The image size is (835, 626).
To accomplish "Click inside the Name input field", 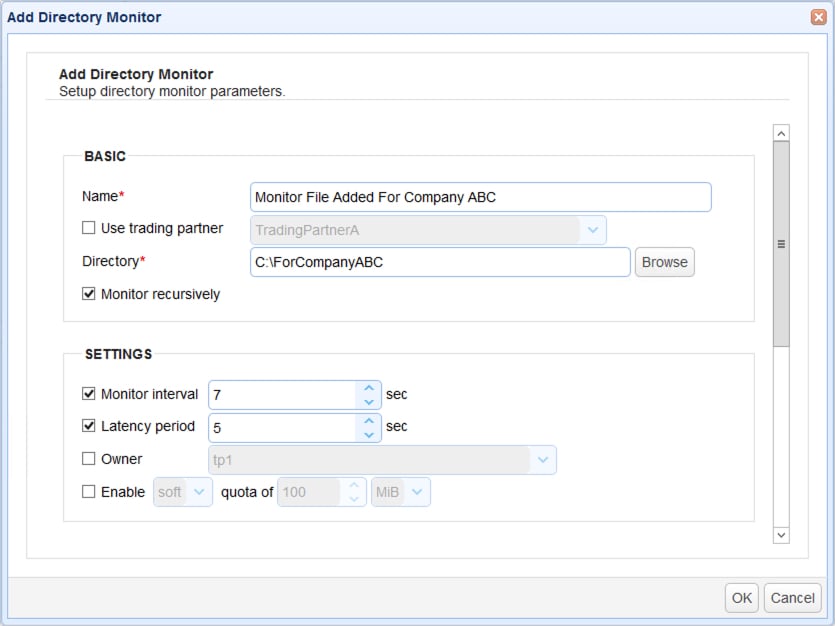I will pos(480,197).
